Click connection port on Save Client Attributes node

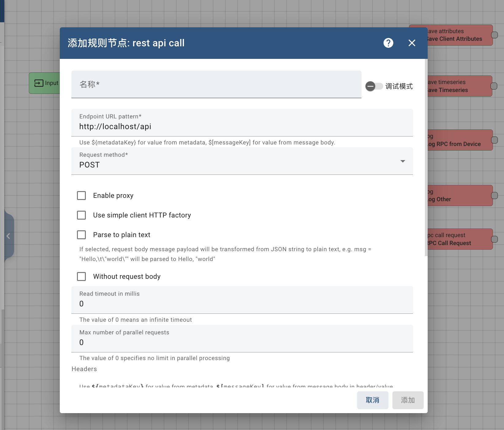tap(494, 35)
